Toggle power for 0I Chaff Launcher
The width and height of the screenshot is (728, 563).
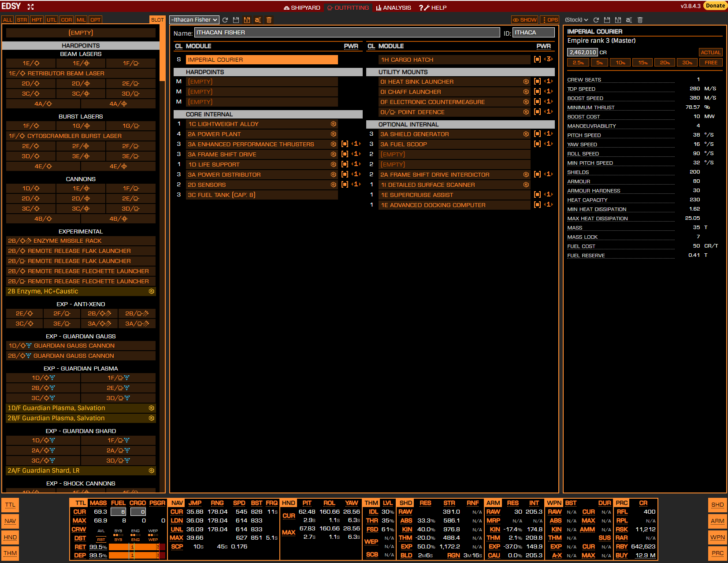[537, 92]
